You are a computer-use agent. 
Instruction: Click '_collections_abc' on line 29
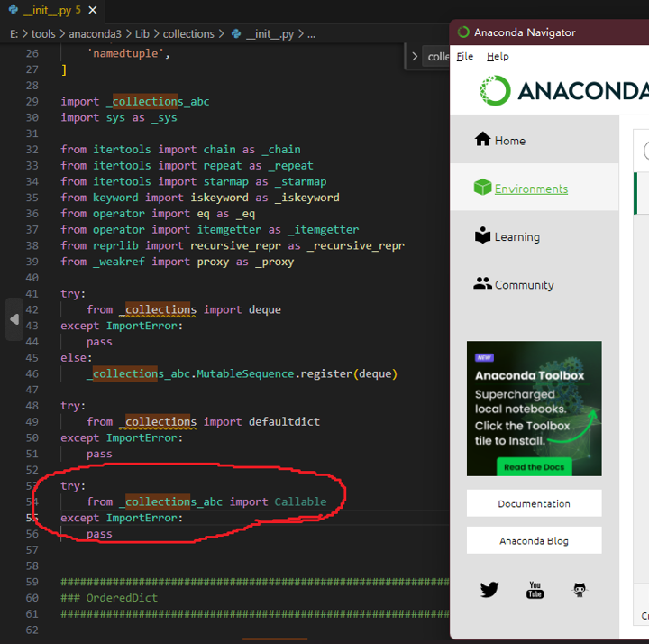point(157,101)
